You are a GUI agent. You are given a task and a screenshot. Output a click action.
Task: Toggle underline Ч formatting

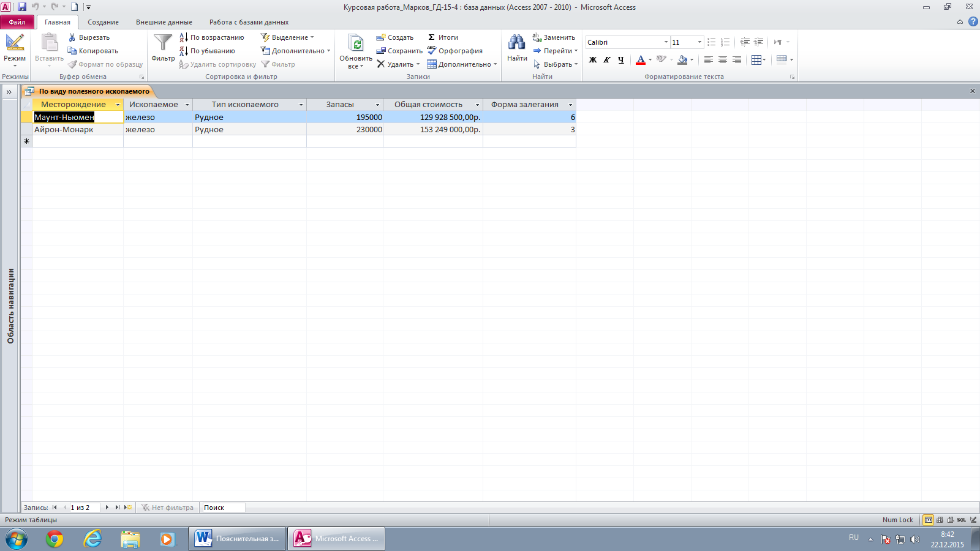point(620,59)
